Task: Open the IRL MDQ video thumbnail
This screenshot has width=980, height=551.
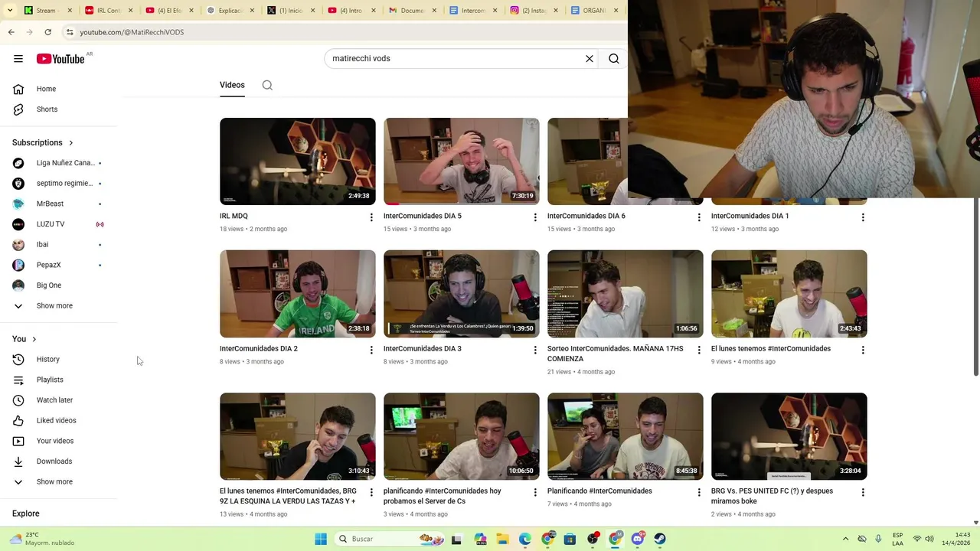Action: coord(298,161)
